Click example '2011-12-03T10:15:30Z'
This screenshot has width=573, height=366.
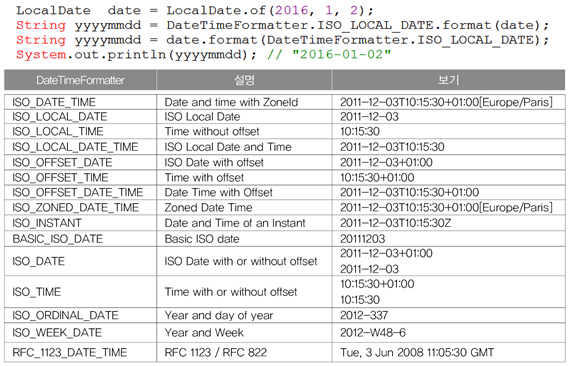396,223
